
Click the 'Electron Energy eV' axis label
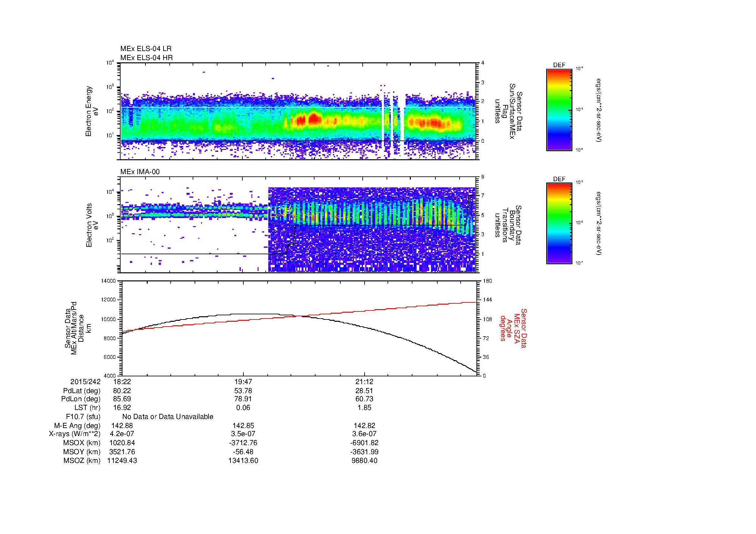(92, 111)
